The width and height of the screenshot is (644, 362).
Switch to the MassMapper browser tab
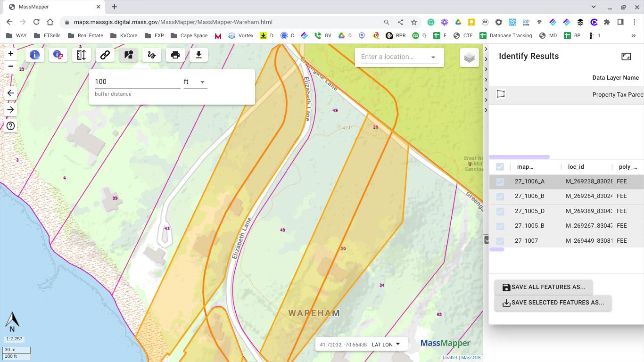[x=52, y=7]
